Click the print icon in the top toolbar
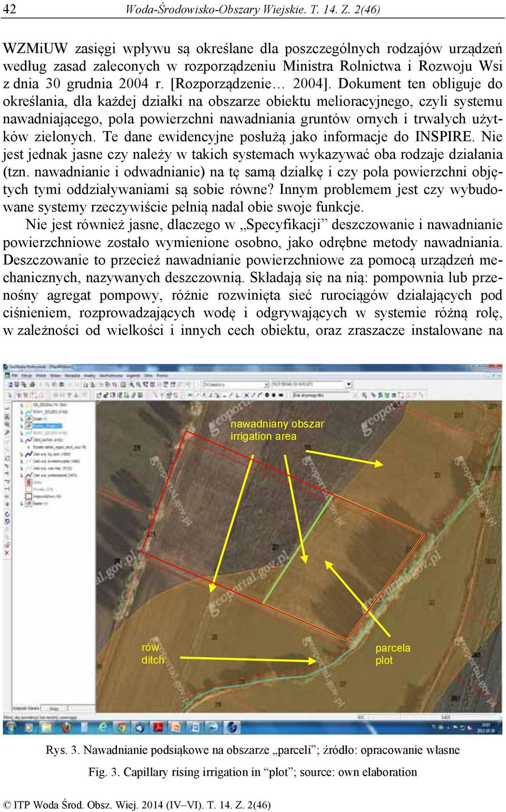The image size is (506, 812). pyautogui.click(x=32, y=384)
